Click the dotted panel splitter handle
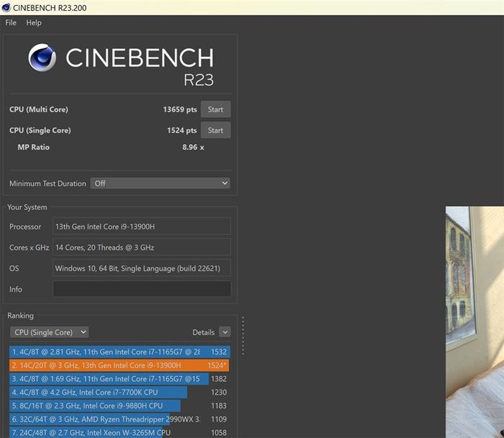 243,336
